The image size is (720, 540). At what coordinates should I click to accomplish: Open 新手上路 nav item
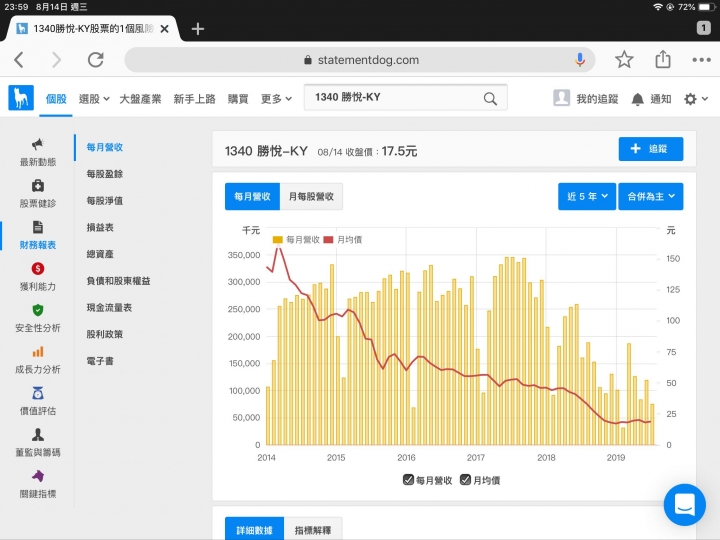coord(194,99)
